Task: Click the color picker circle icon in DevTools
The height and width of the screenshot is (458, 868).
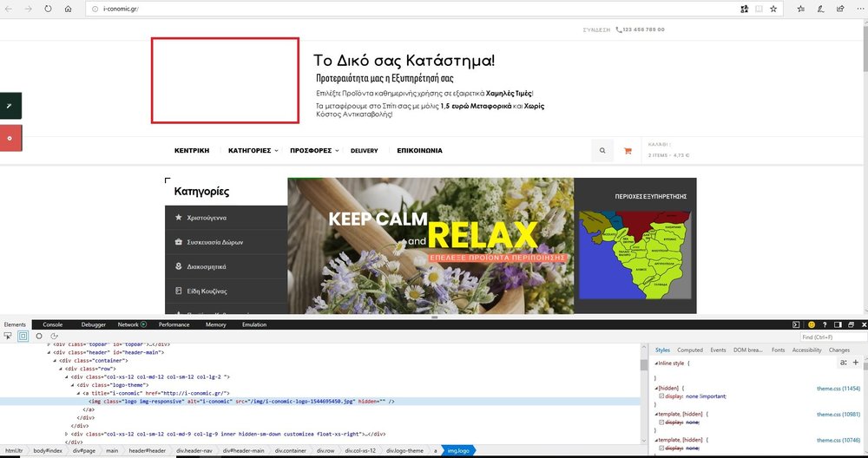Action: coord(39,336)
